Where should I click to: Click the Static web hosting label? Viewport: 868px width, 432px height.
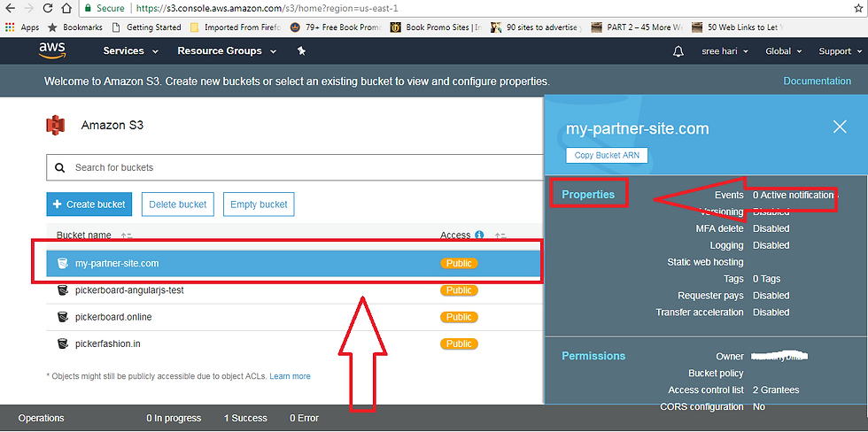point(705,262)
